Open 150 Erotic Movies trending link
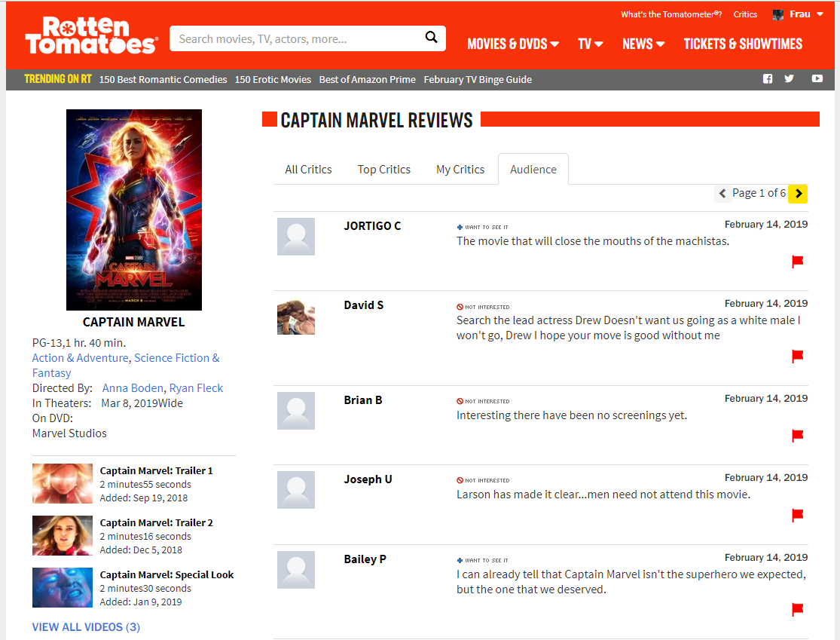Viewport: 840px width, 640px height. pyautogui.click(x=273, y=79)
